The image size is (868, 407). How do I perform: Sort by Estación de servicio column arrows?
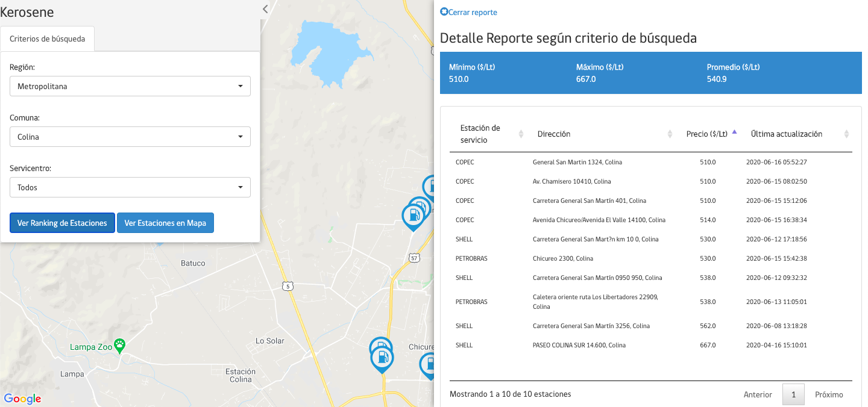(521, 134)
